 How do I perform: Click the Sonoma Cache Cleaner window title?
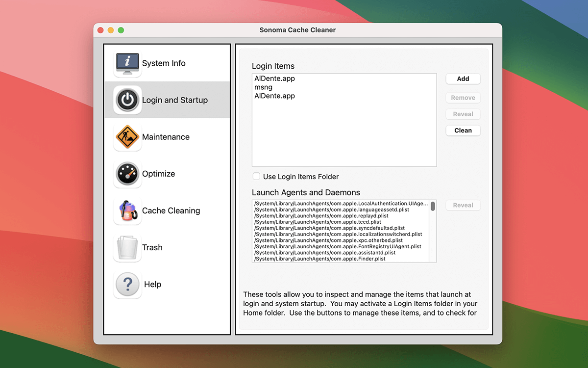297,30
